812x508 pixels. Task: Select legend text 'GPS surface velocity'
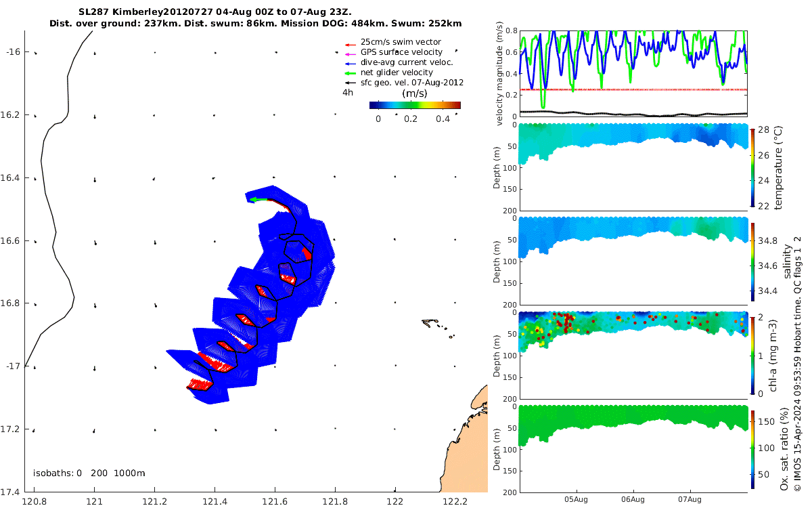[x=401, y=52]
